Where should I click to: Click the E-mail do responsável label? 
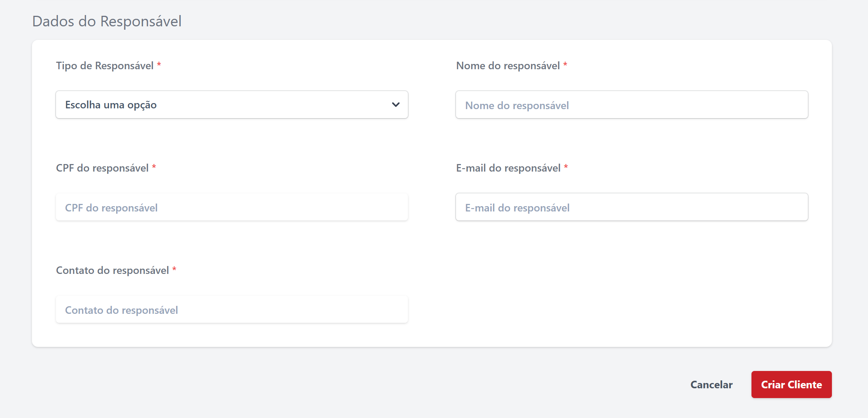coord(507,168)
